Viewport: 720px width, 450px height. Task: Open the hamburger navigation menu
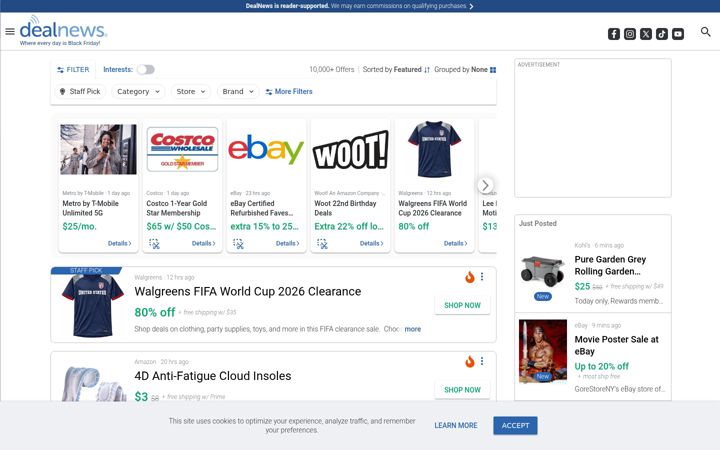click(10, 31)
